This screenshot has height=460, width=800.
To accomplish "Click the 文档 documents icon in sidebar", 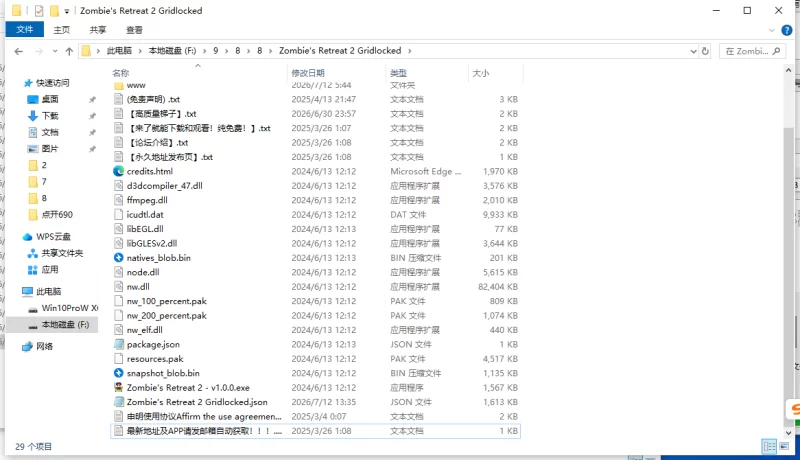I will pyautogui.click(x=33, y=132).
